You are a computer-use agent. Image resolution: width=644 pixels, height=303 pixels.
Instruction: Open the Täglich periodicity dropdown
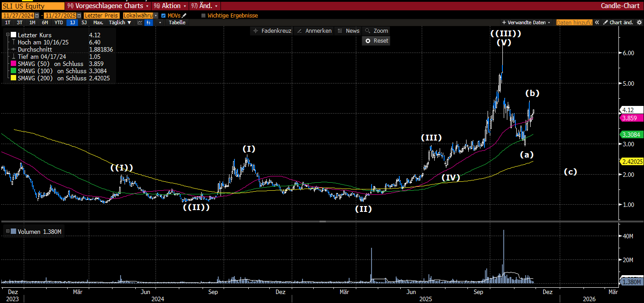(120, 22)
